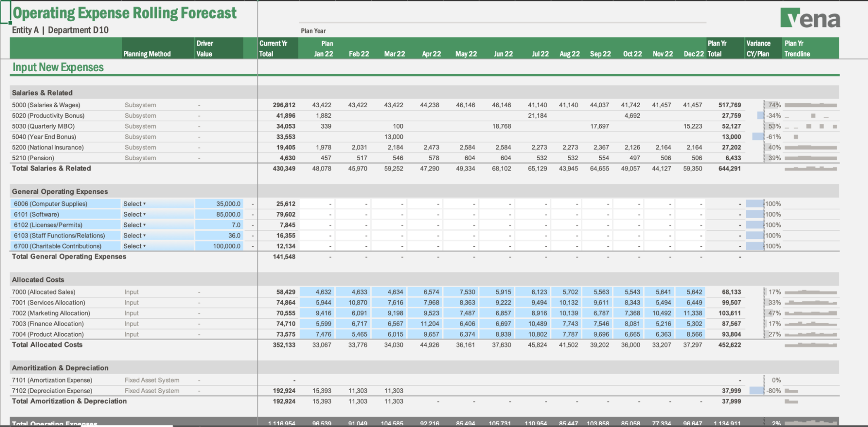This screenshot has width=868, height=427.
Task: Open the Select dropdown for 6700 Charitable Contributions
Action: pos(135,246)
